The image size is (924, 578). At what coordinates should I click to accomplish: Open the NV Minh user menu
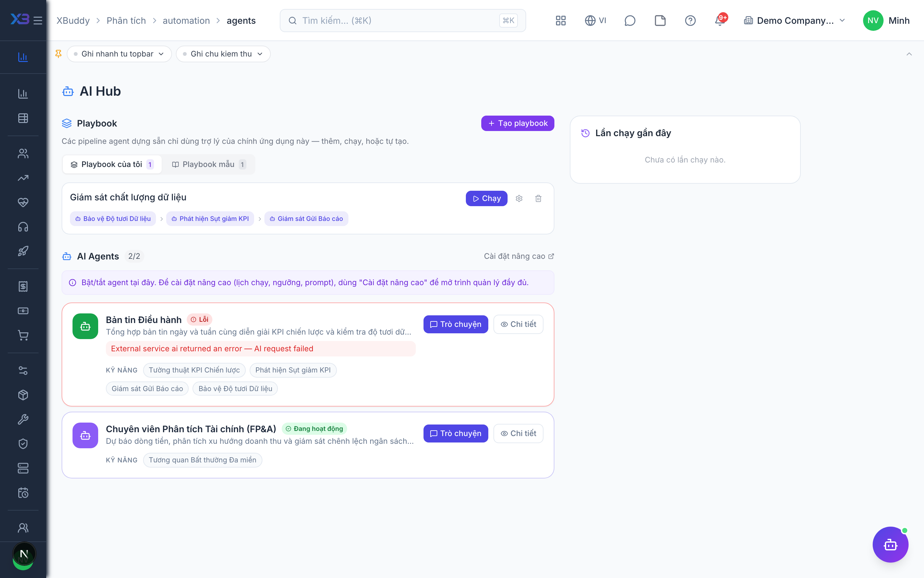coord(886,20)
